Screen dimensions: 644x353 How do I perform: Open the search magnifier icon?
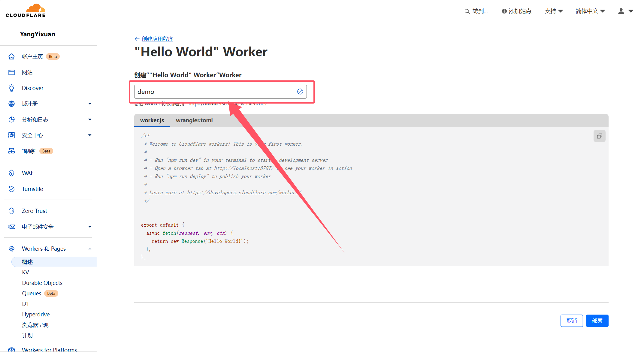click(467, 11)
